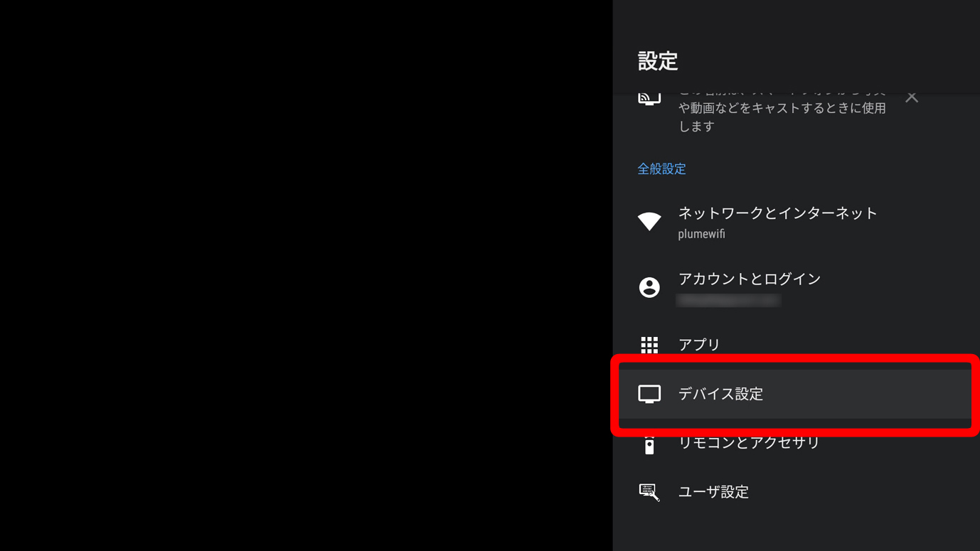Click the plumewifi network name subtitle
Screen dimensions: 980x551
click(701, 234)
